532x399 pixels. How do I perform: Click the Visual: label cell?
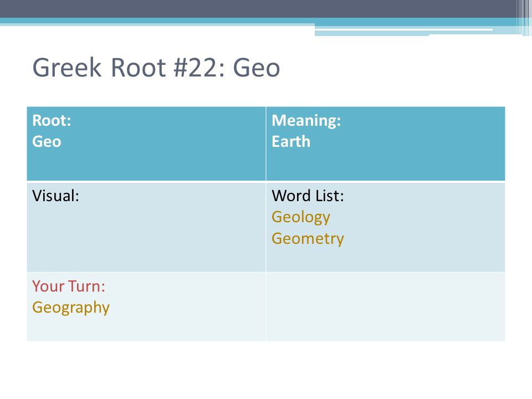[x=55, y=196]
